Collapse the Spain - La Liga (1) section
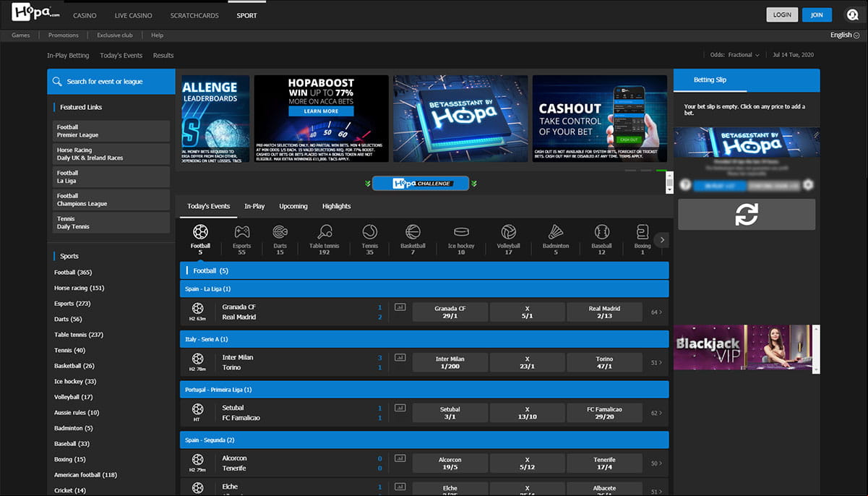This screenshot has width=868, height=496. click(424, 289)
